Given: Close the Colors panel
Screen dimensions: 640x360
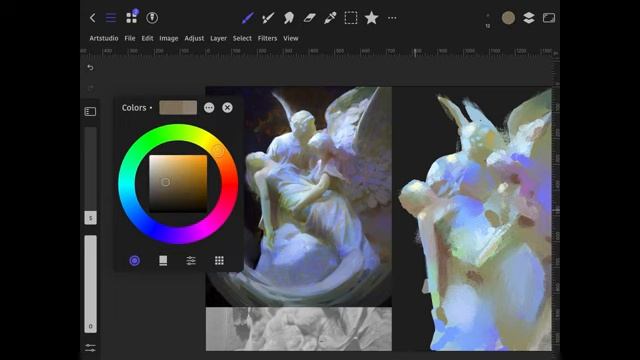Looking at the screenshot, I should pyautogui.click(x=227, y=108).
